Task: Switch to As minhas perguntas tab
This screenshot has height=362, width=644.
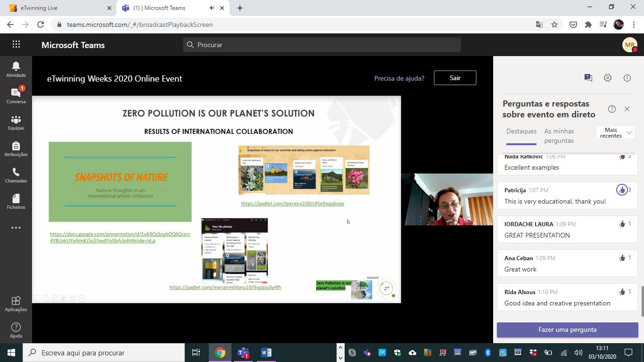Action: [x=559, y=136]
